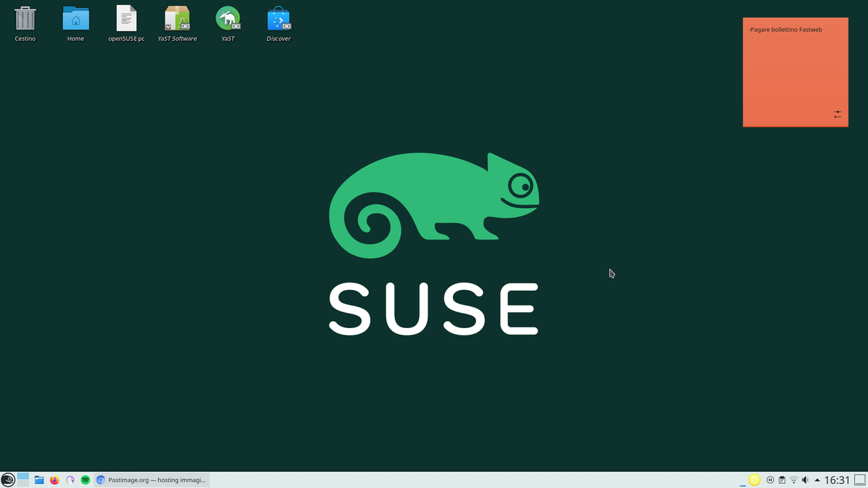868x488 pixels.
Task: Expand the hidden system tray icons arrow
Action: [817, 480]
